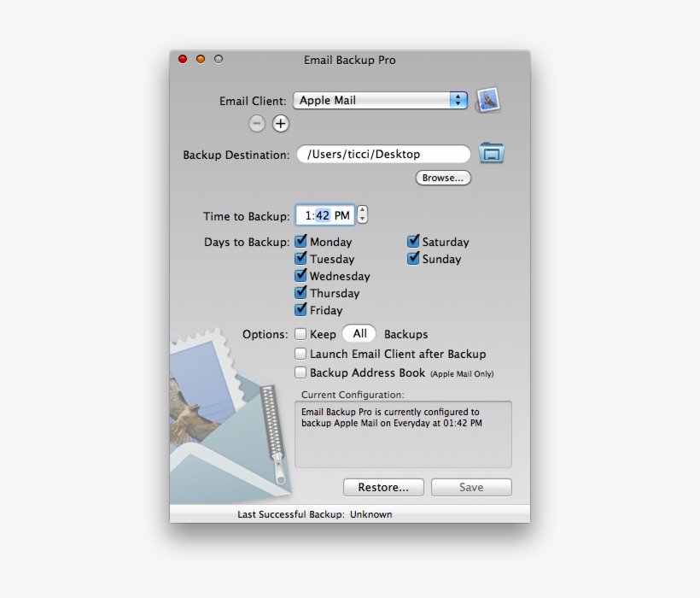Viewport: 700px width, 598px height.
Task: Click the Restore... button
Action: point(383,487)
